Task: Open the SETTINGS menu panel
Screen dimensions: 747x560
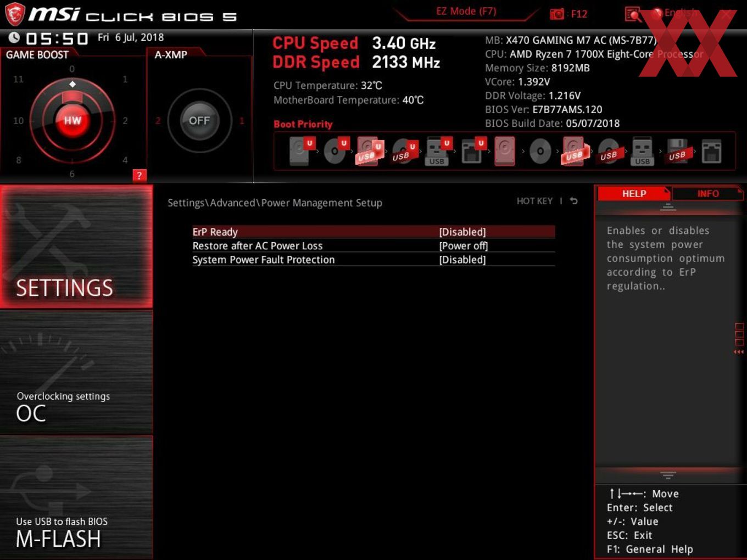Action: [x=76, y=246]
